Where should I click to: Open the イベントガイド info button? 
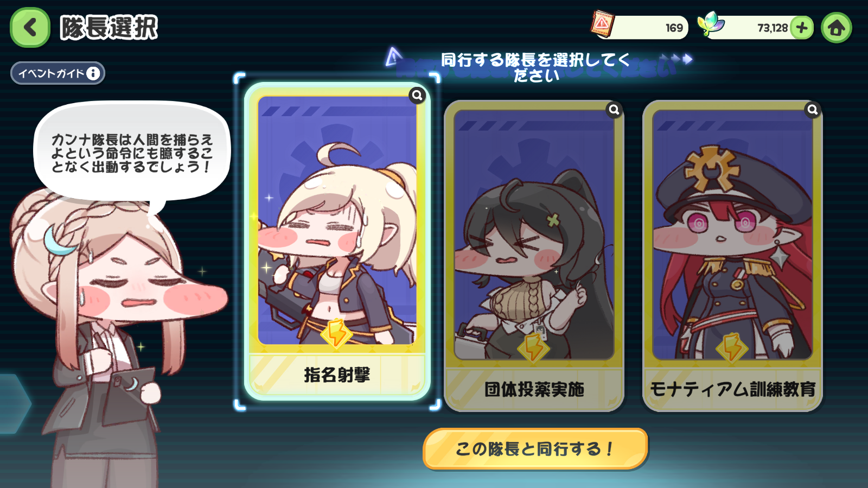coord(58,73)
